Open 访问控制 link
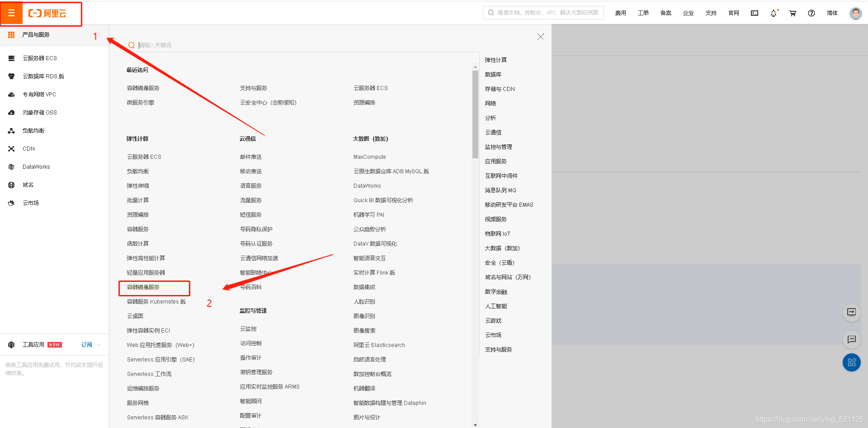 (x=251, y=343)
